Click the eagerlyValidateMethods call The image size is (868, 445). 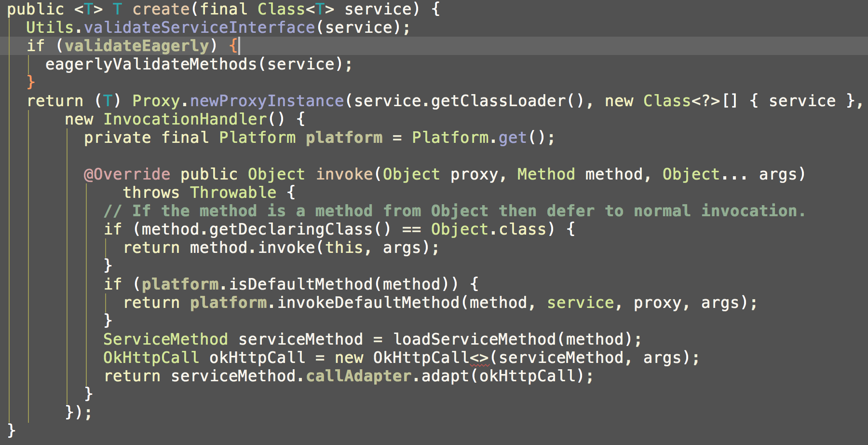coord(151,64)
